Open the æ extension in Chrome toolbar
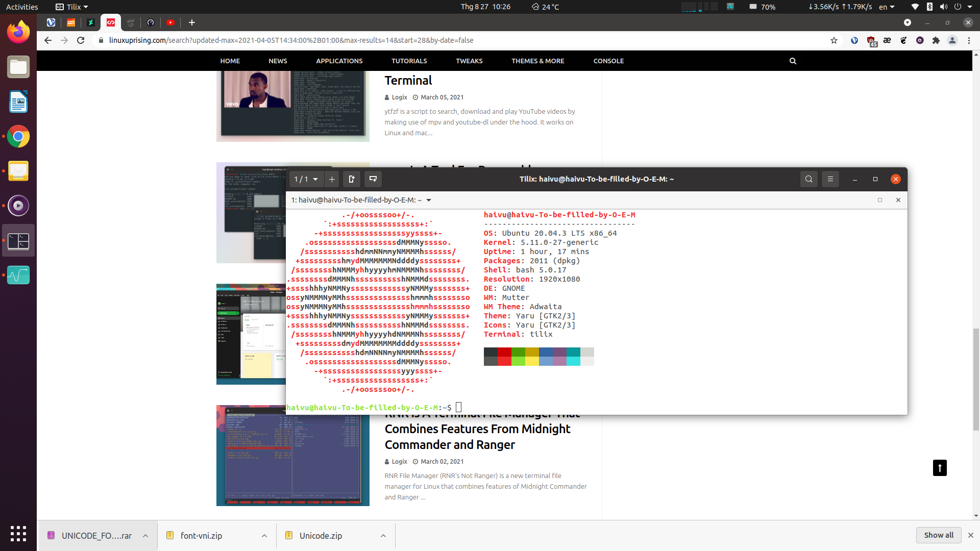Image resolution: width=980 pixels, height=551 pixels. [x=887, y=40]
